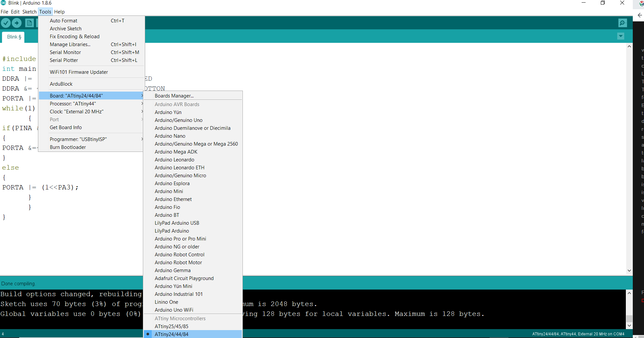The height and width of the screenshot is (338, 644).
Task: Select Arduino/Genuino Mega or Mega 2560
Action: (193, 144)
